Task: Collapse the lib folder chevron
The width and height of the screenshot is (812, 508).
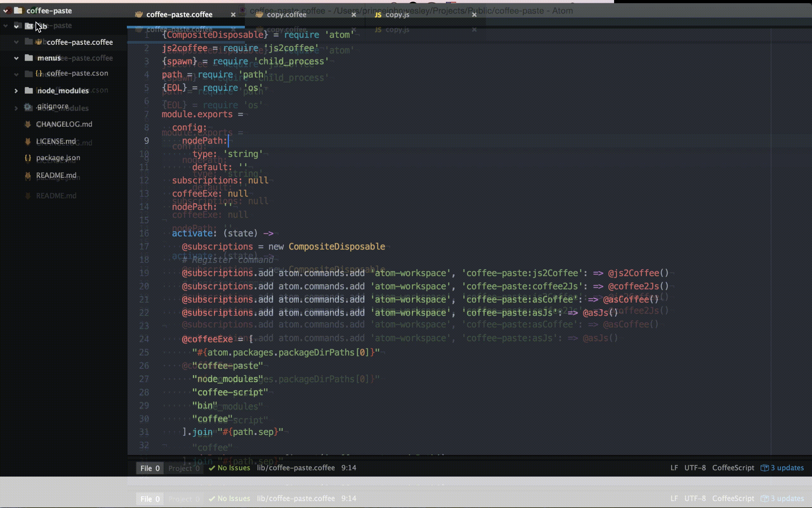Action: (16, 26)
